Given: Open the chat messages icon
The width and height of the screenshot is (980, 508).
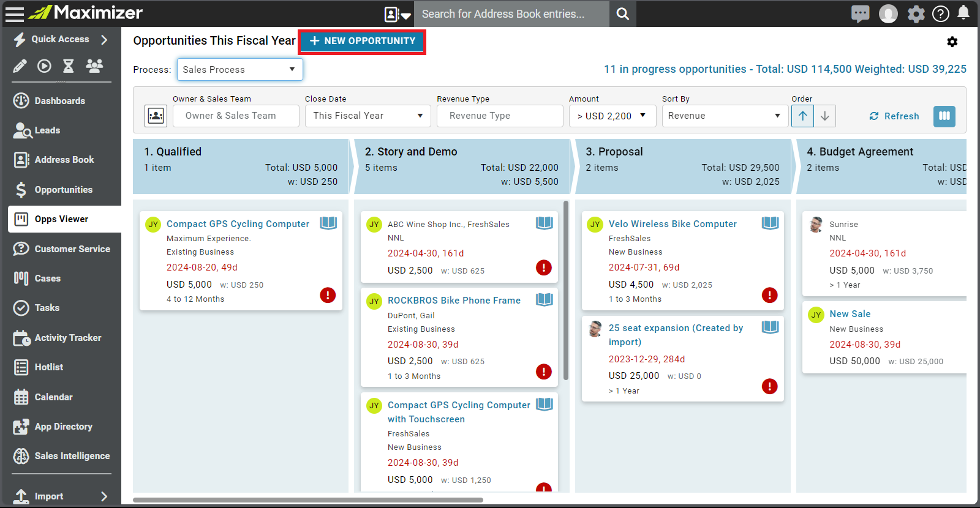Looking at the screenshot, I should click(x=860, y=13).
